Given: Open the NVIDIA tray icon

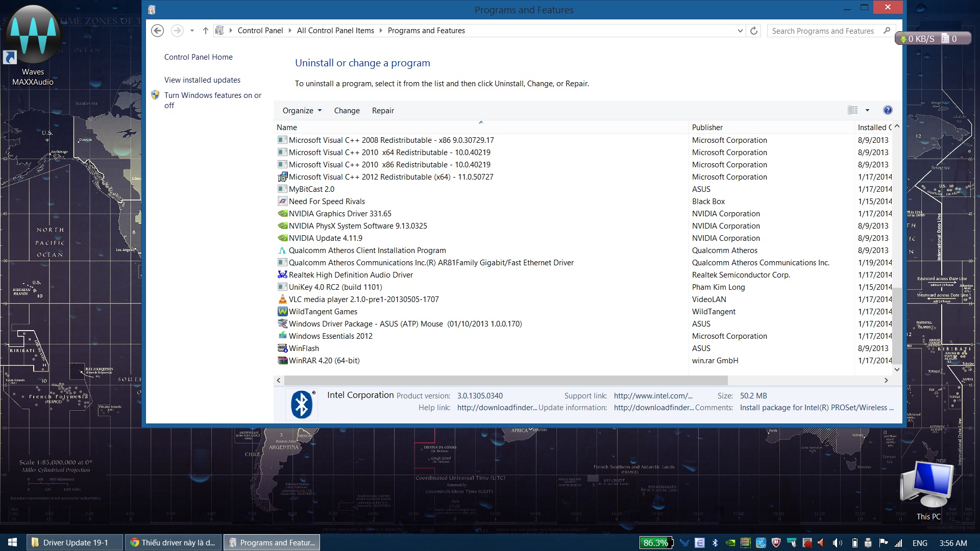Looking at the screenshot, I should coord(730,543).
